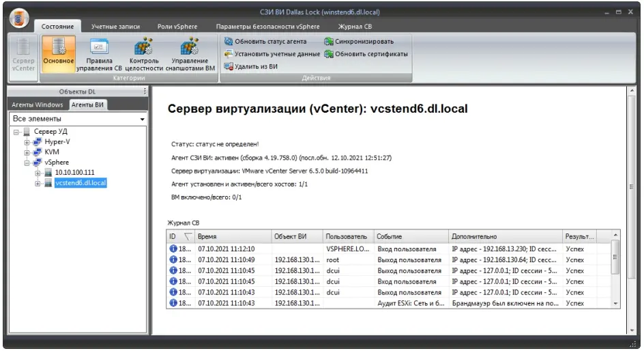Open Правила управления СВ category

[x=99, y=54]
